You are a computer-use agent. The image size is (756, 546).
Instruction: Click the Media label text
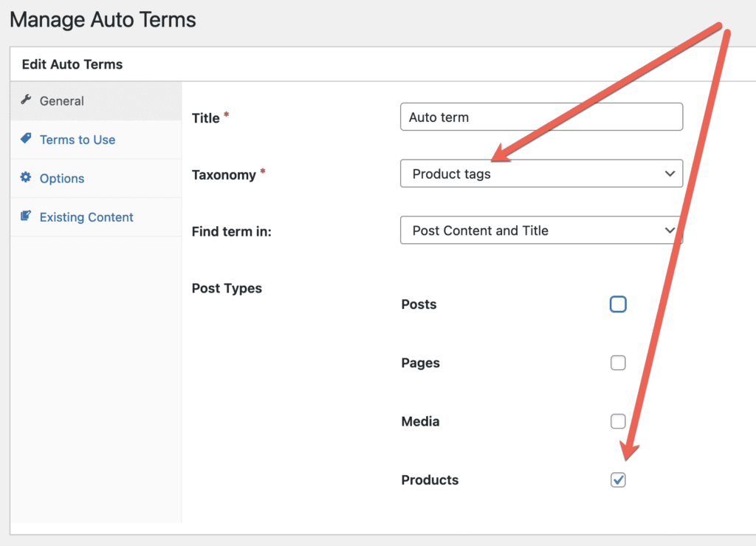420,422
